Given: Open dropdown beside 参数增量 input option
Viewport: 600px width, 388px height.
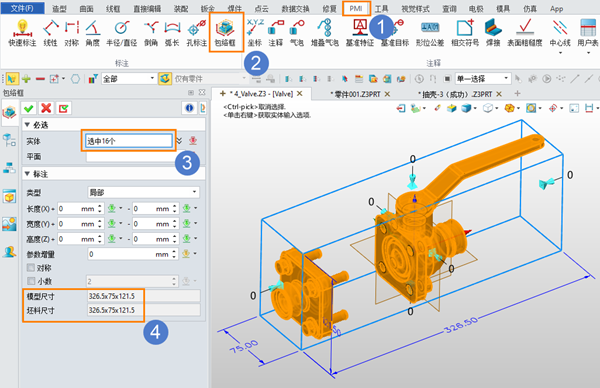Looking at the screenshot, I should pos(195,253).
